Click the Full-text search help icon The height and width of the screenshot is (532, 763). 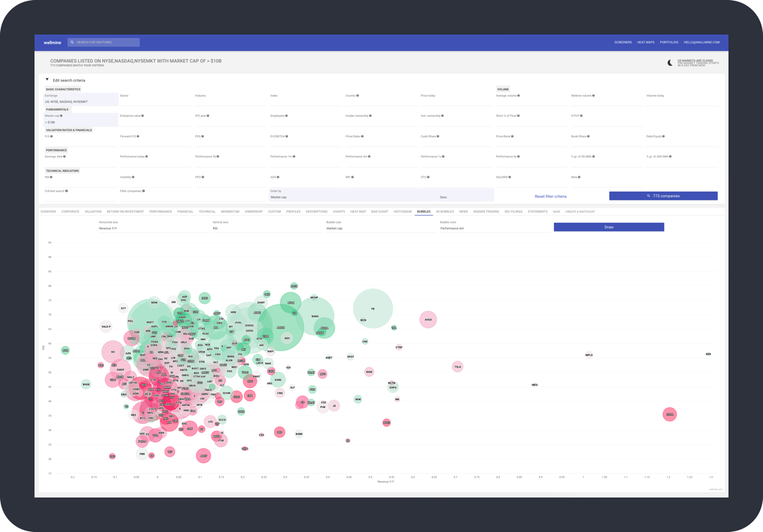pyautogui.click(x=66, y=191)
